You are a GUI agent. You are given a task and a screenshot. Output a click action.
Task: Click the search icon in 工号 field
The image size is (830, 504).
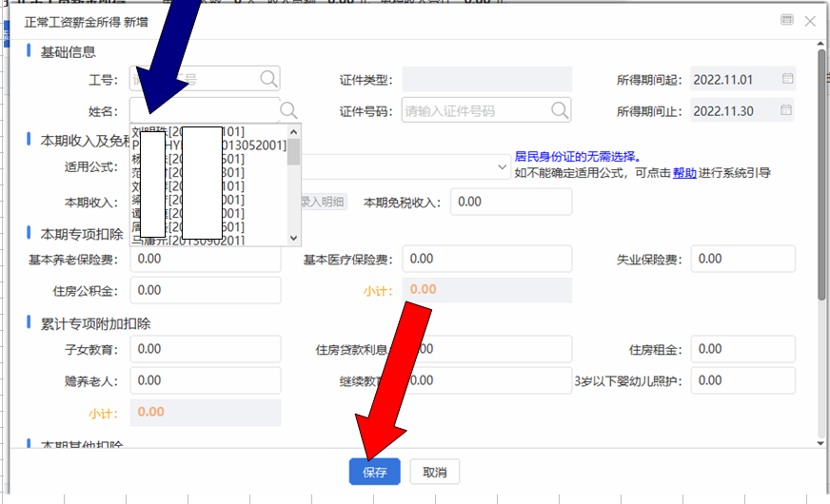pyautogui.click(x=268, y=79)
